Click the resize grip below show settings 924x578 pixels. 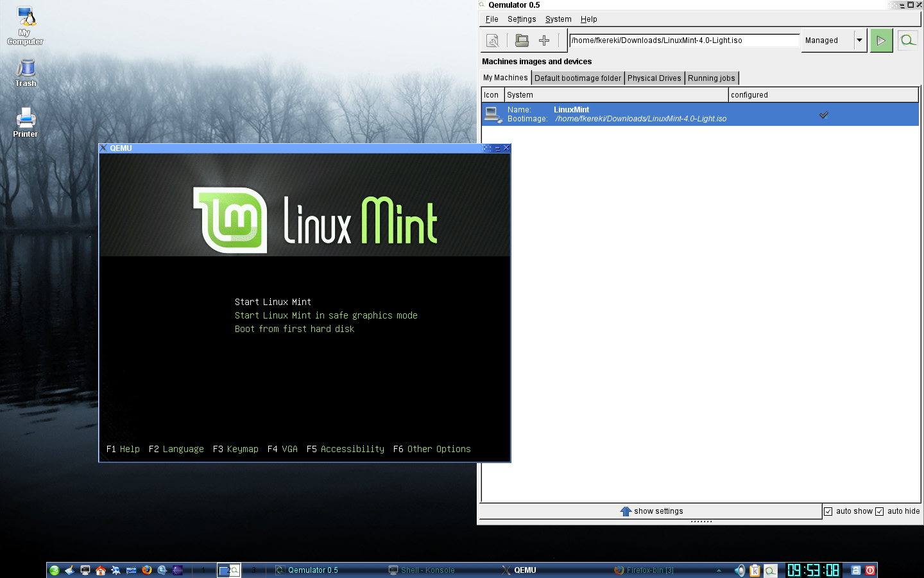click(x=701, y=521)
